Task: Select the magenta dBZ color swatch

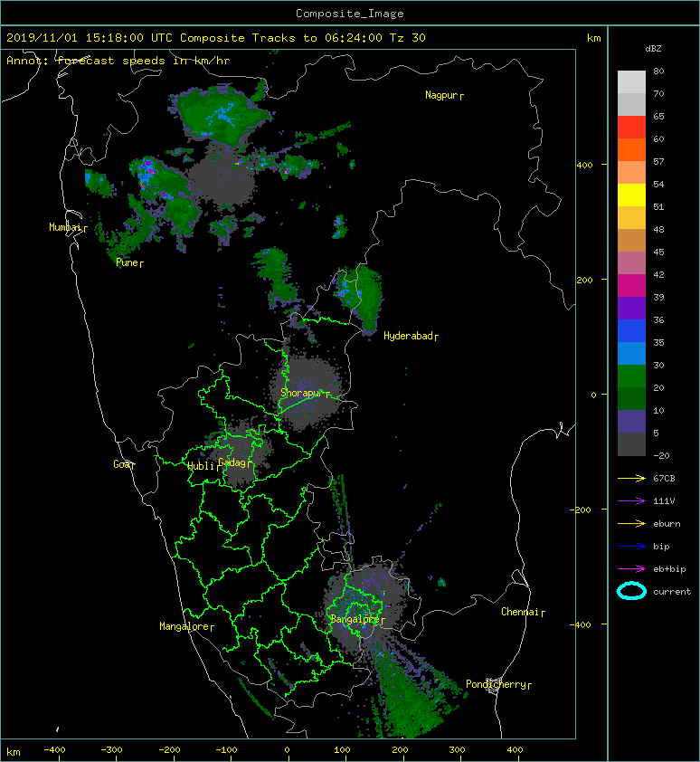Action: pyautogui.click(x=631, y=286)
